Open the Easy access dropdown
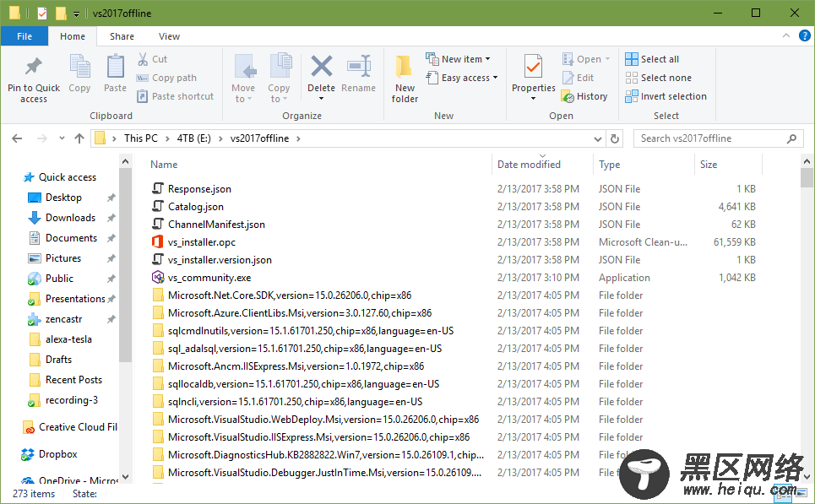Image resolution: width=815 pixels, height=504 pixels. pos(462,78)
